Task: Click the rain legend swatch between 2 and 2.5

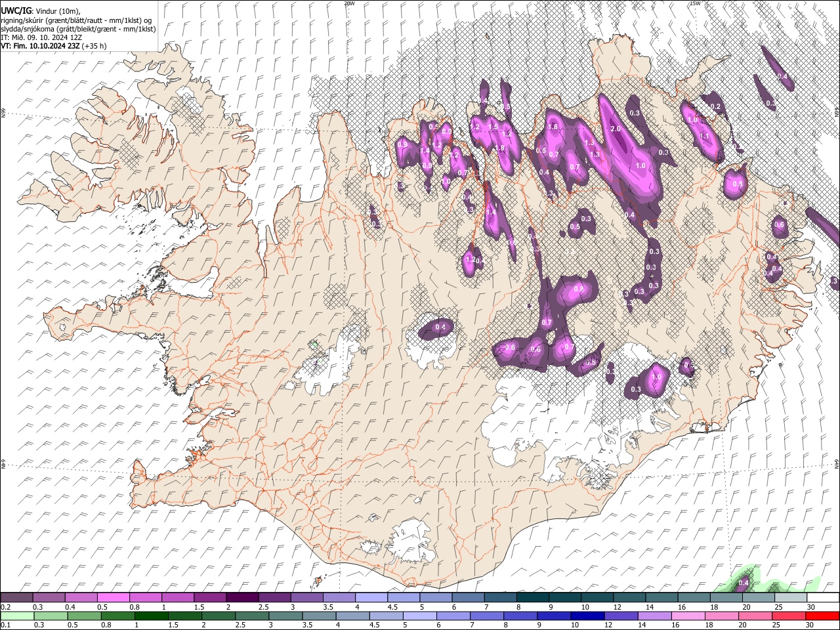Action: coord(218,616)
